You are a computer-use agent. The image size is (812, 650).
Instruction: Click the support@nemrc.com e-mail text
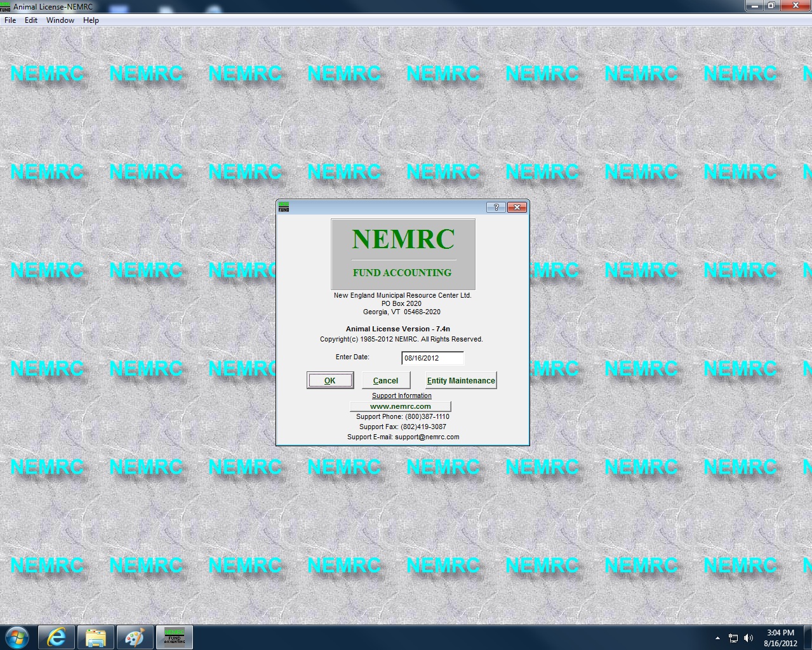point(427,437)
